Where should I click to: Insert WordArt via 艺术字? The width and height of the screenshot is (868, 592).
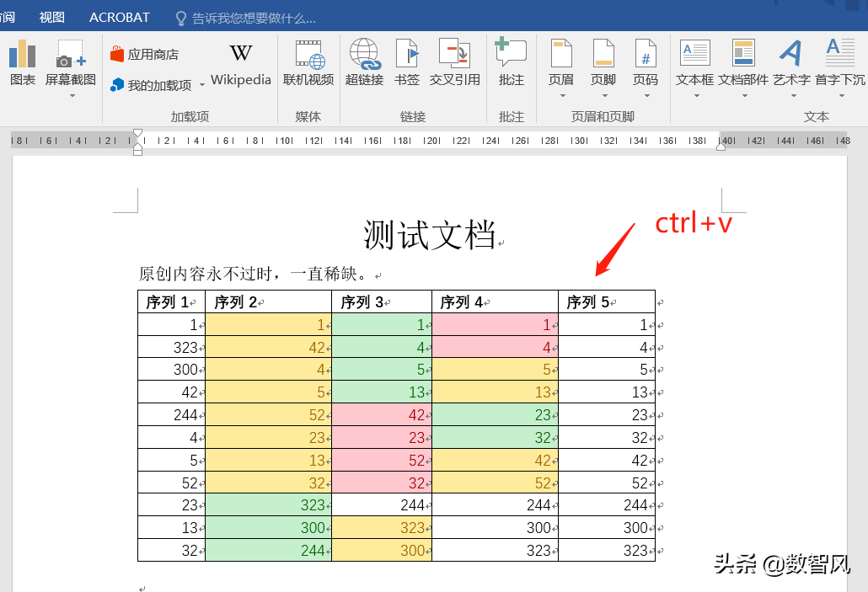tap(790, 63)
